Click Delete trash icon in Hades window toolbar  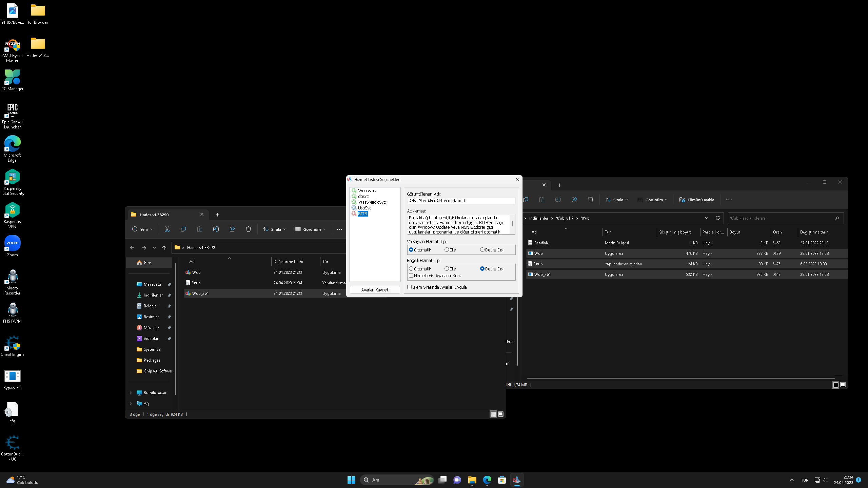click(x=248, y=229)
